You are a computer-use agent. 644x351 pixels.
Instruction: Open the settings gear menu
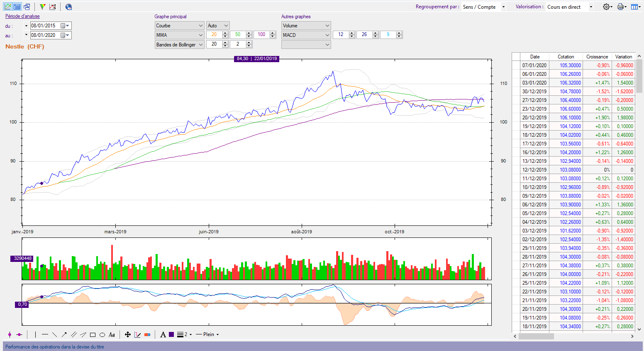(x=607, y=7)
